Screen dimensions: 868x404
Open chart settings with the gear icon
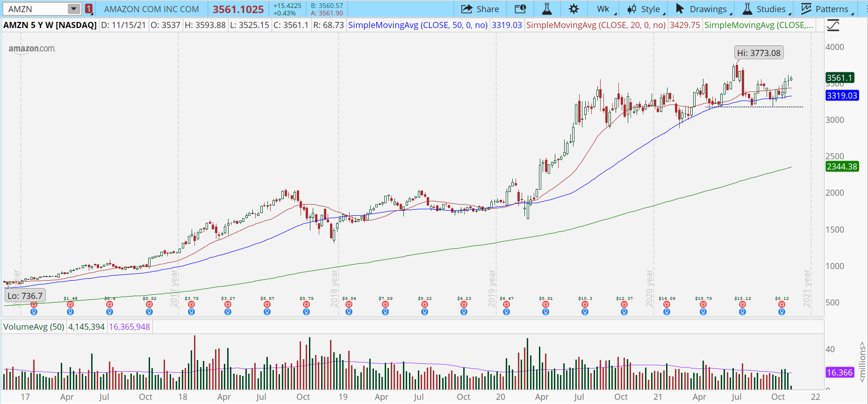(x=574, y=9)
